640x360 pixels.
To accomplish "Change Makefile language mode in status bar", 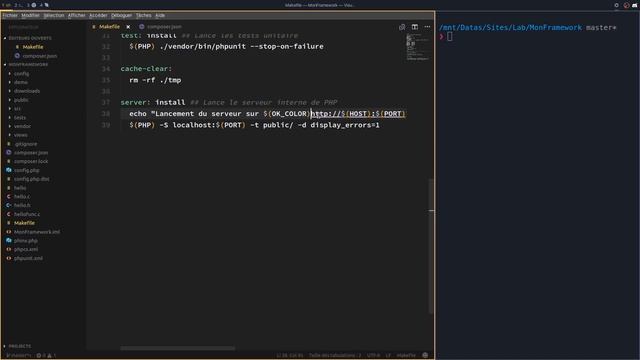I will 406,356.
